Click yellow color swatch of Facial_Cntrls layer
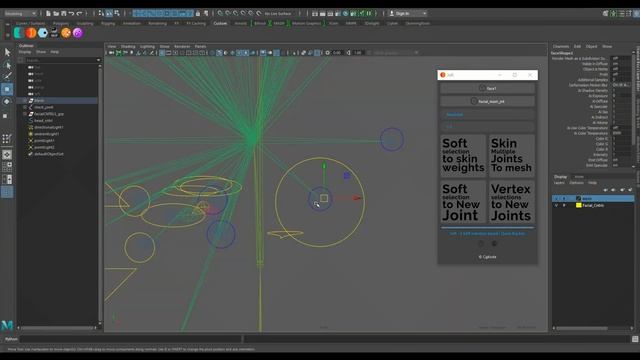The height and width of the screenshot is (360, 640). (578, 205)
